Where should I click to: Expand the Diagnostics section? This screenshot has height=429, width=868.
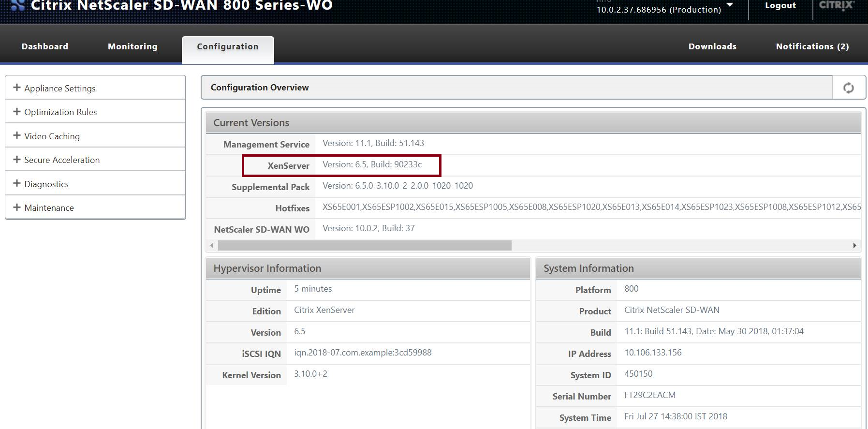95,184
